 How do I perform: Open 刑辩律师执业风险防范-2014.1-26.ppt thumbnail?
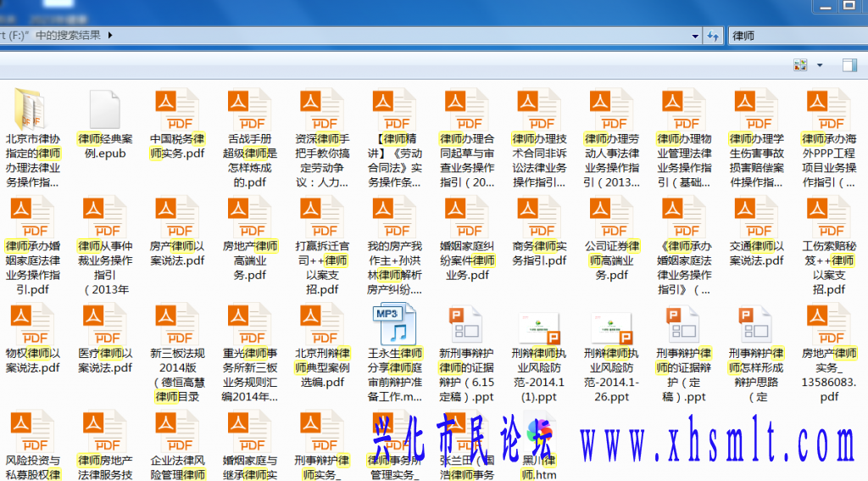[612, 328]
